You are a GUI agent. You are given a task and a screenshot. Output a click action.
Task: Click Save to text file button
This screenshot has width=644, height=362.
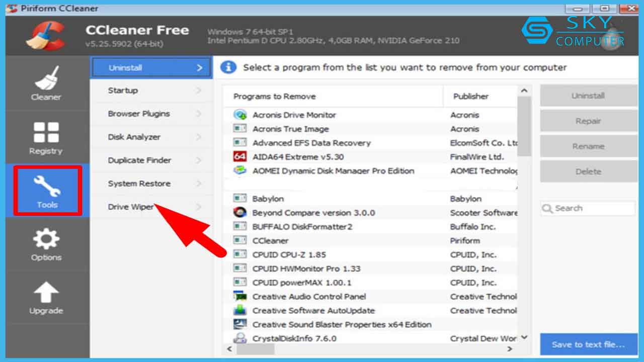point(588,344)
